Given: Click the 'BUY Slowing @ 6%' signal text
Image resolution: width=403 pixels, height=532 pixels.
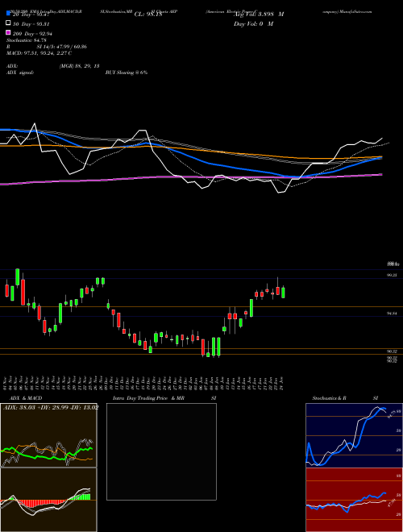Looking at the screenshot, I should coord(127,73).
